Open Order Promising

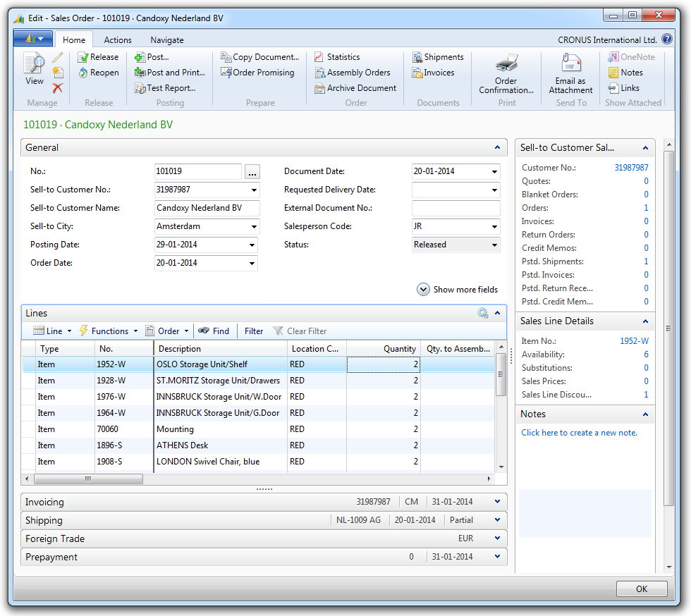[257, 73]
